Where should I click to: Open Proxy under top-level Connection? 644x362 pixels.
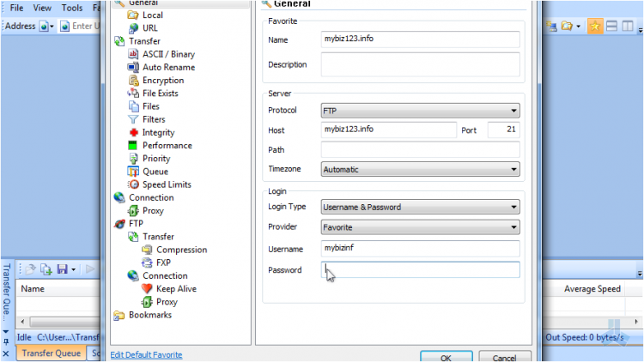153,211
